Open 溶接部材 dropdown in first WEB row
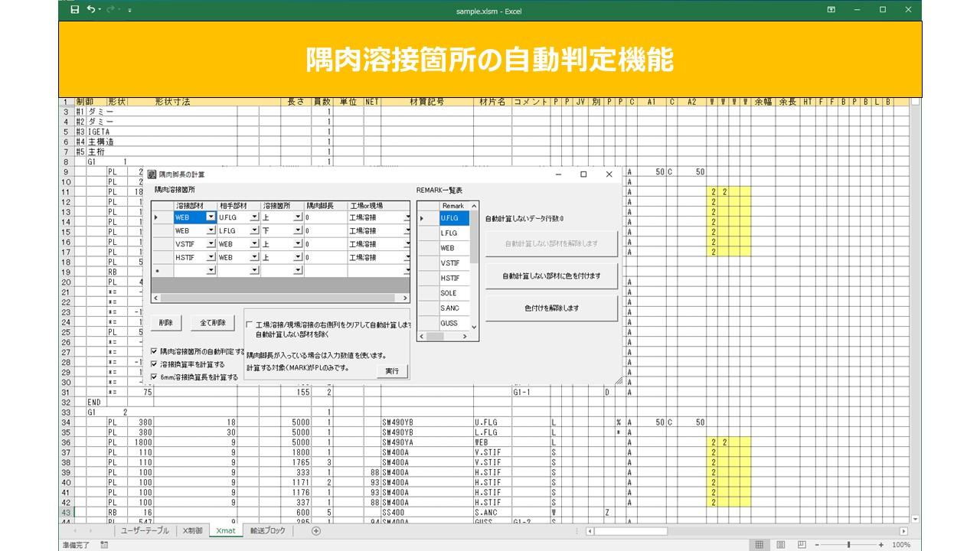Screen dimensions: 980x551 tap(211, 217)
